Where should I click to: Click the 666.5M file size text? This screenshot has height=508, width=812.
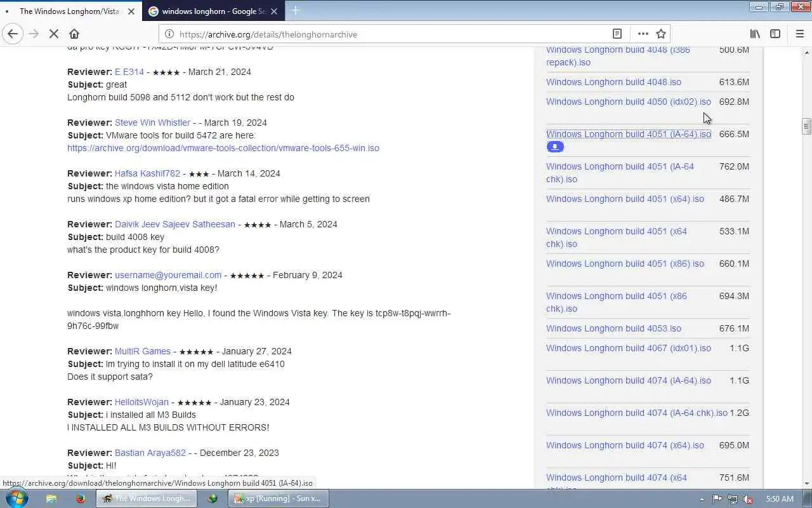(x=734, y=134)
